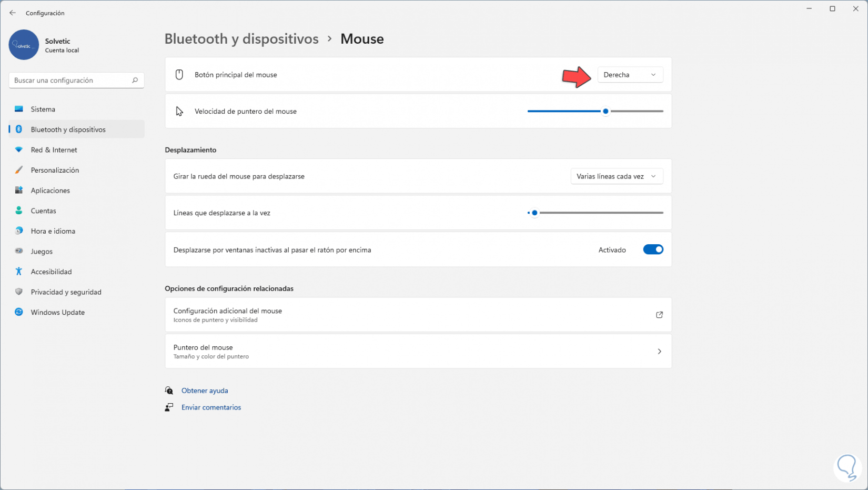Click the Bluetooth y dispositivos sidebar icon
The width and height of the screenshot is (868, 490).
pos(19,129)
